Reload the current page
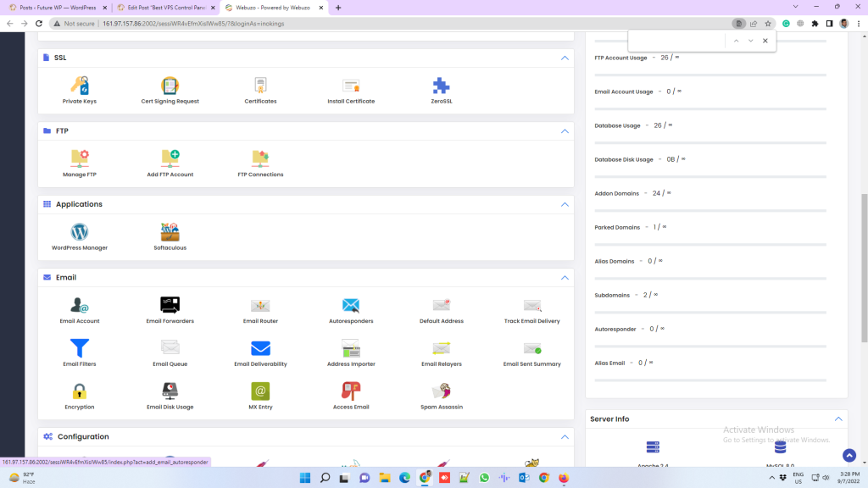The image size is (868, 488). pyautogui.click(x=39, y=24)
